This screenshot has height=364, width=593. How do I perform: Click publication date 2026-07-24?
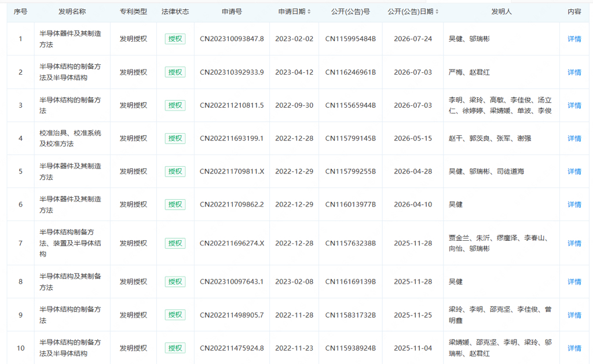(x=413, y=39)
